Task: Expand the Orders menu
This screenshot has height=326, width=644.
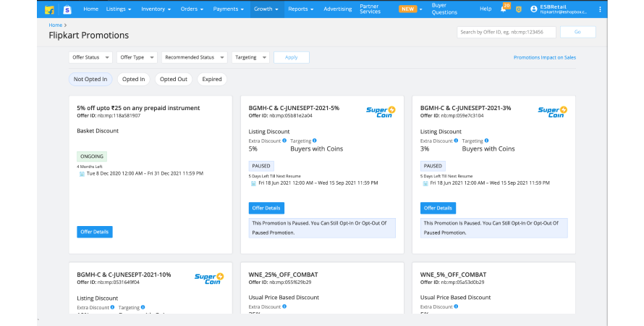Action: pos(192,9)
